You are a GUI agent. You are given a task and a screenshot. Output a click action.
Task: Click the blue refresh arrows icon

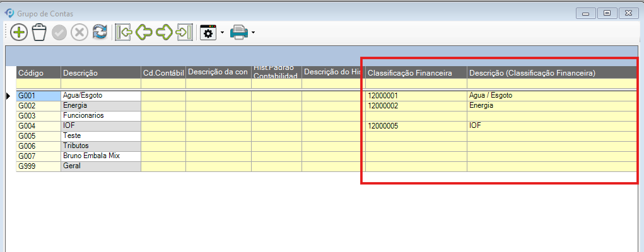pyautogui.click(x=100, y=33)
